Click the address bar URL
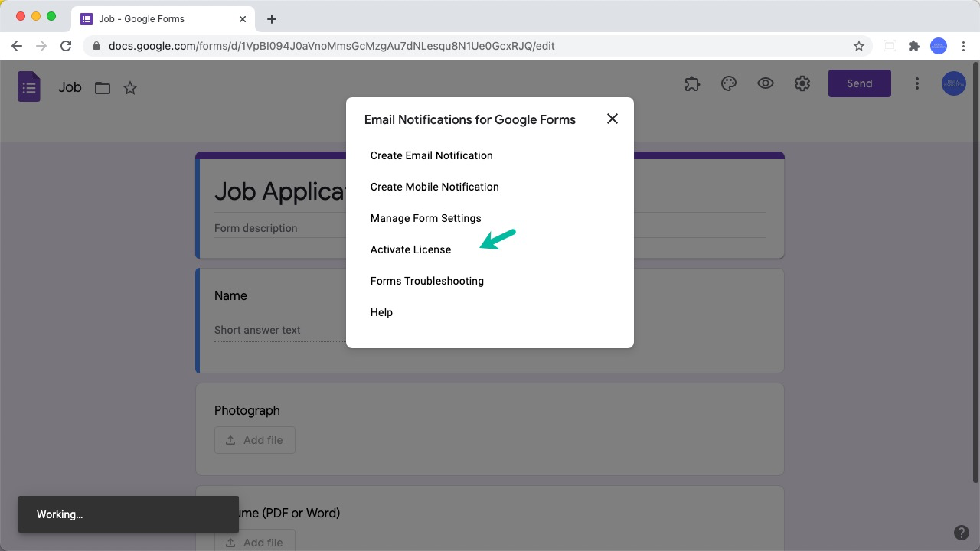 332,46
